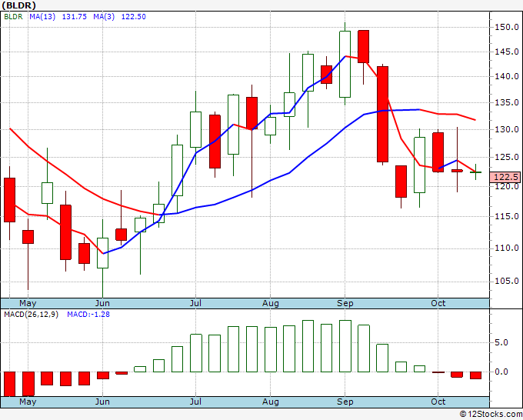
Task: Click the MA(13) indicator label
Action: 42,17
